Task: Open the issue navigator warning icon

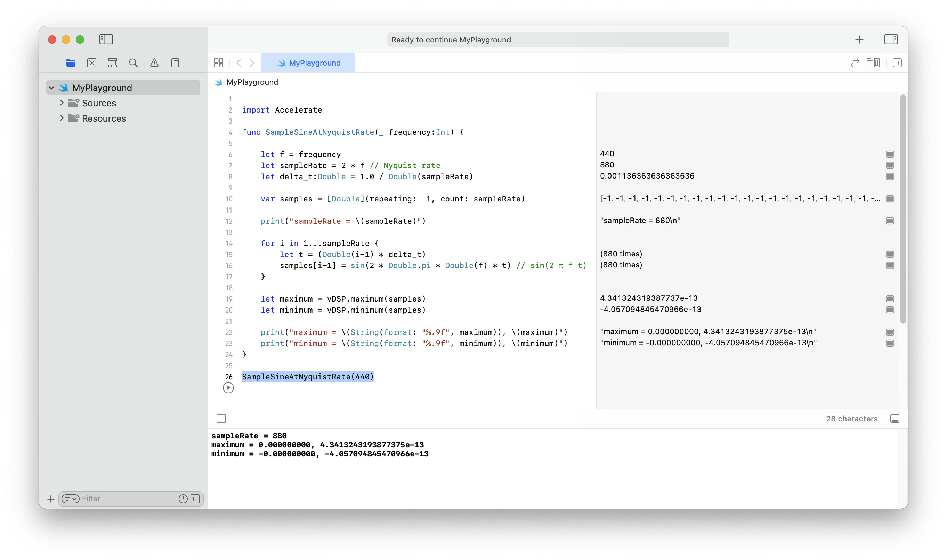Action: click(x=154, y=63)
